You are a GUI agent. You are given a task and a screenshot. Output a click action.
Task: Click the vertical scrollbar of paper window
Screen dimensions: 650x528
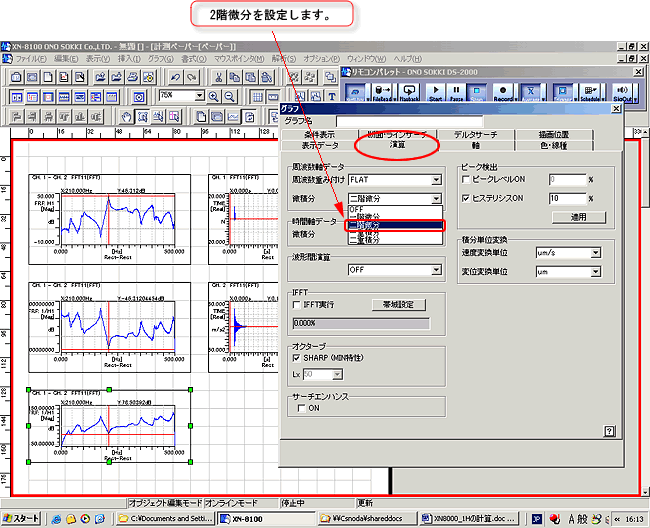click(x=645, y=311)
